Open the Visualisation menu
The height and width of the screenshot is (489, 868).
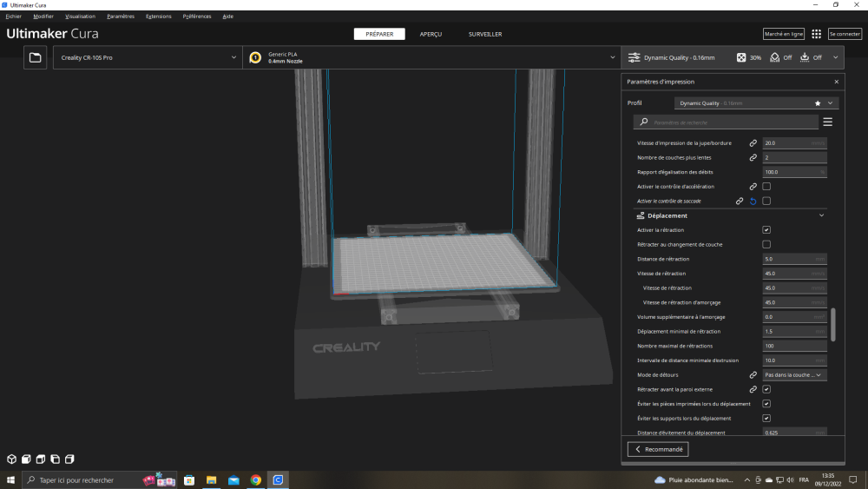(80, 17)
